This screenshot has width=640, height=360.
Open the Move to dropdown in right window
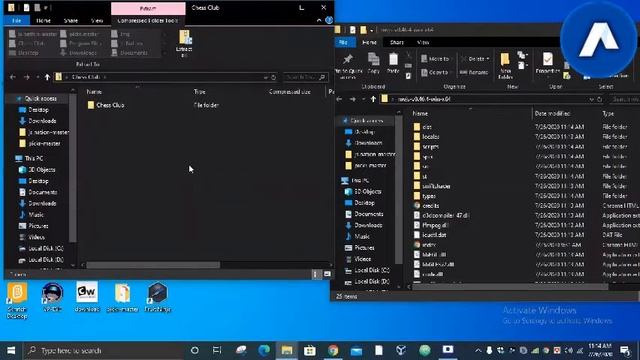pyautogui.click(x=436, y=59)
